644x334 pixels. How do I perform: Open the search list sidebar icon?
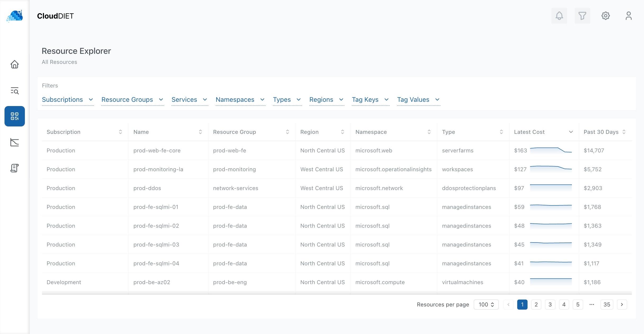coord(15,91)
